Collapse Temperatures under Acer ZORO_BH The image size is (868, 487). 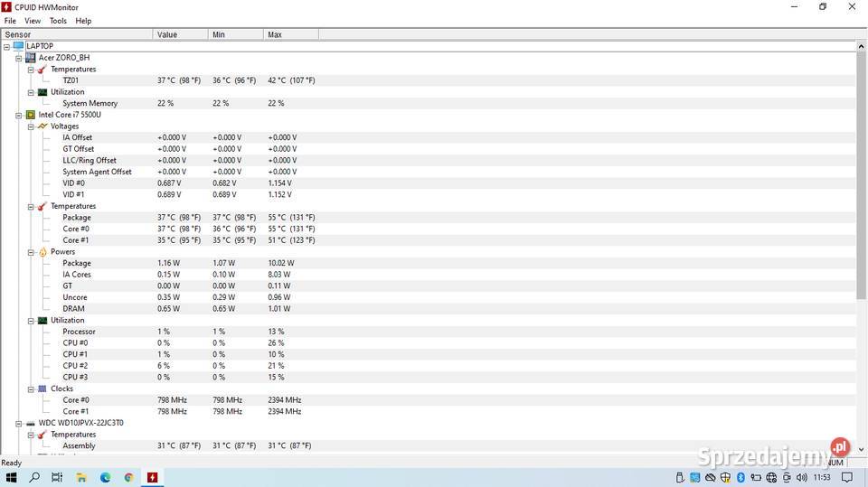[31, 70]
